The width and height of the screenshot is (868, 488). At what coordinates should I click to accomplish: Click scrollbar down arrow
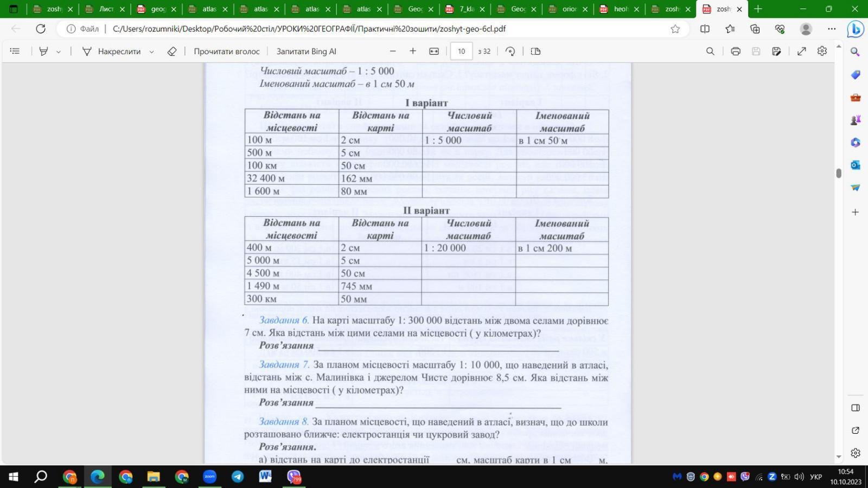839,457
